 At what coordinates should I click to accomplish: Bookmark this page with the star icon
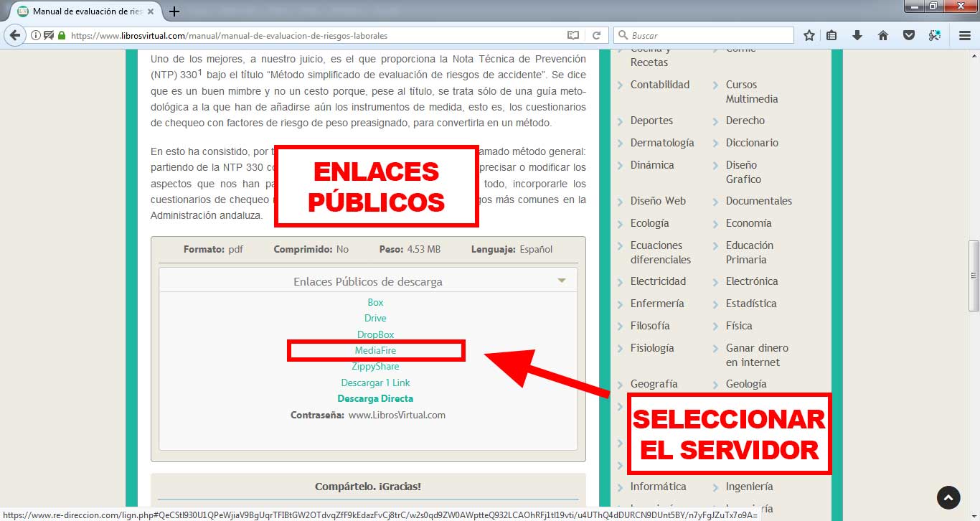tap(809, 35)
